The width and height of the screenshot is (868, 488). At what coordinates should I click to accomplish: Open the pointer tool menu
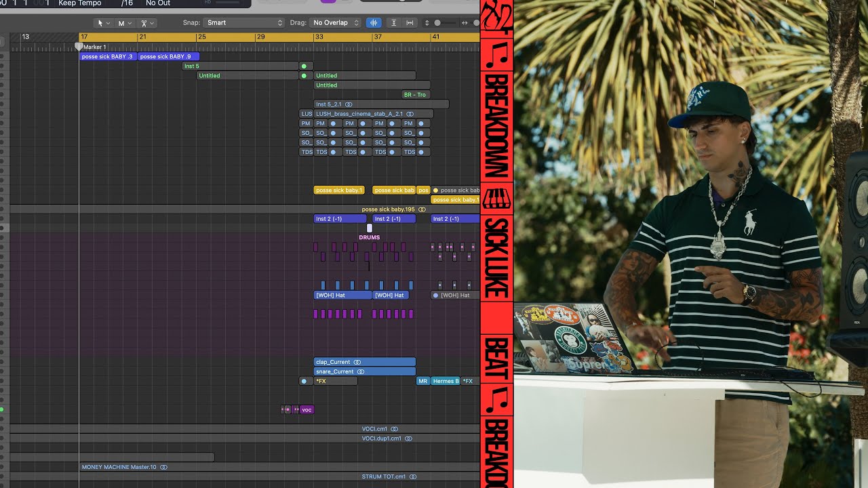(x=104, y=23)
